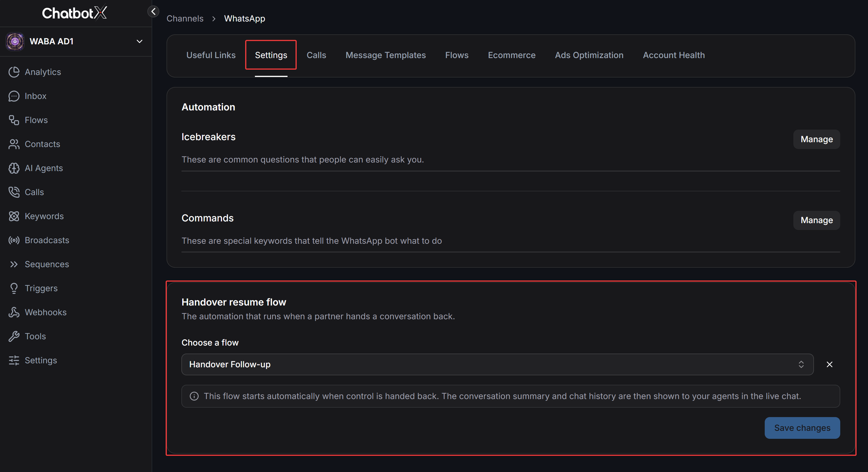
Task: Manage Commands
Action: click(817, 220)
